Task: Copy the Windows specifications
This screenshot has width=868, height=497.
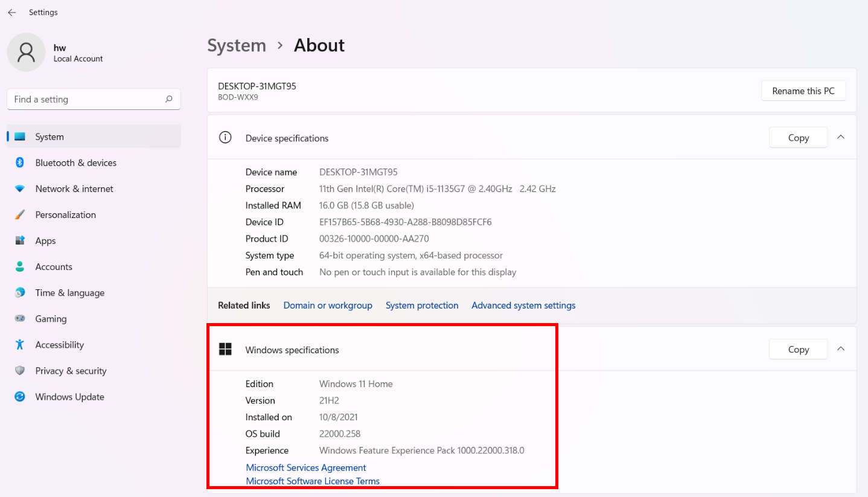Action: click(798, 349)
